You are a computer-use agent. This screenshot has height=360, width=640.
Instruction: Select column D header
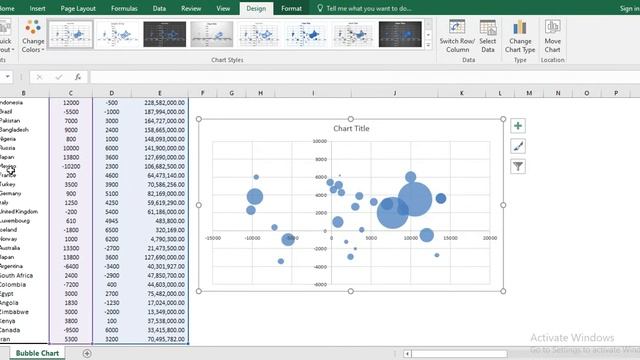pyautogui.click(x=111, y=93)
